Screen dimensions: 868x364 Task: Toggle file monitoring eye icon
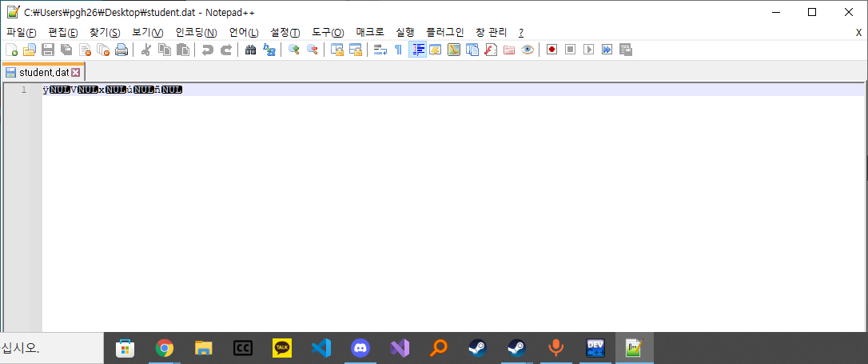tap(528, 50)
